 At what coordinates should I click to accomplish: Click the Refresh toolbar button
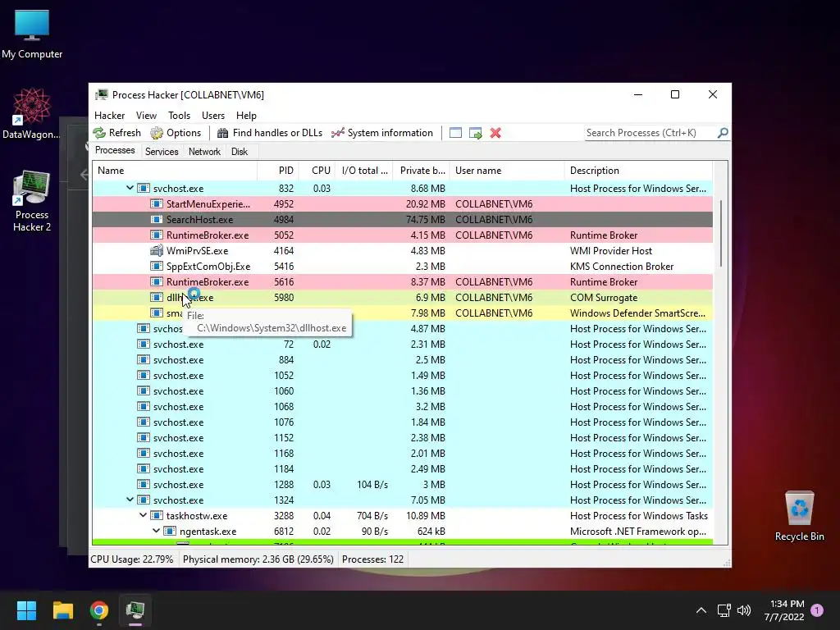(116, 133)
